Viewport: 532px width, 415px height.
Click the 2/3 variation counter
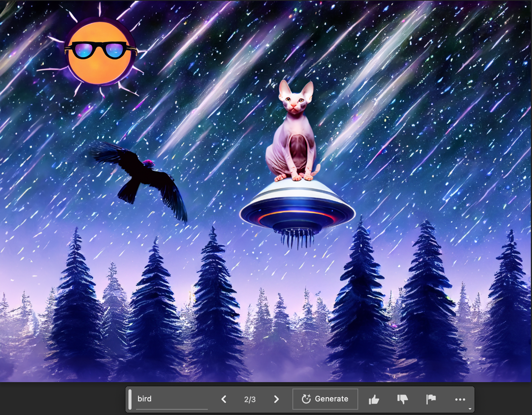[x=250, y=400]
